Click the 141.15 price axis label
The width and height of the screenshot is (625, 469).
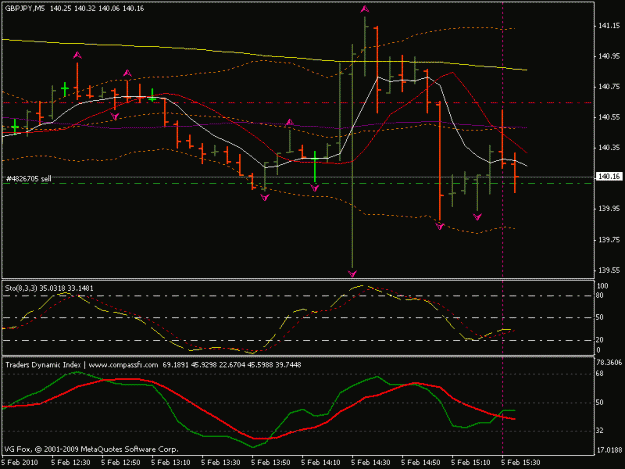609,26
